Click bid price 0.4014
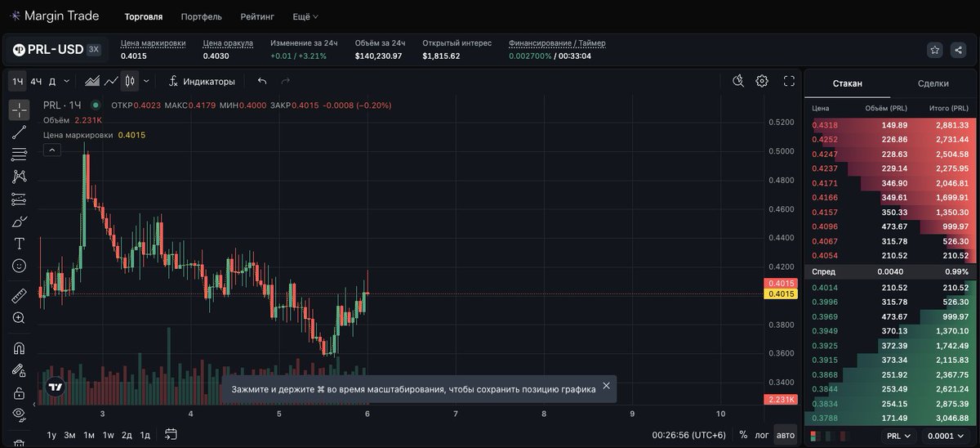The image size is (980, 448). pos(826,287)
